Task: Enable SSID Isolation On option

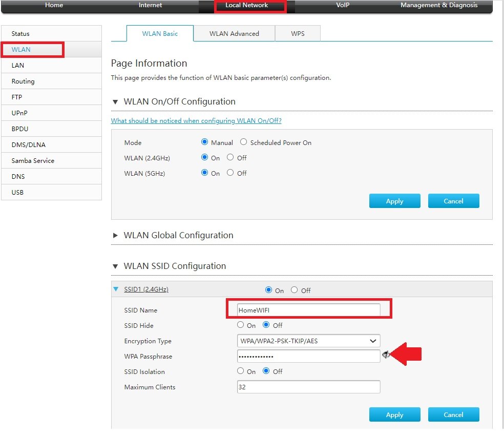Action: [241, 371]
